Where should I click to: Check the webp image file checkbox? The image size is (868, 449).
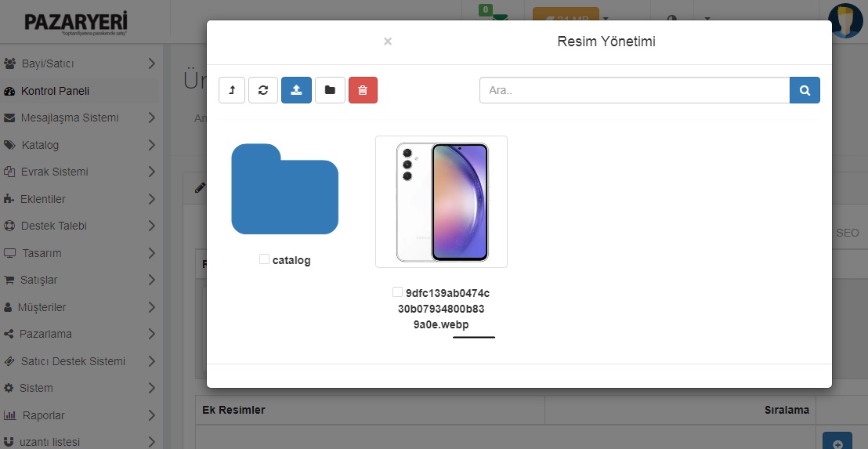pyautogui.click(x=398, y=292)
